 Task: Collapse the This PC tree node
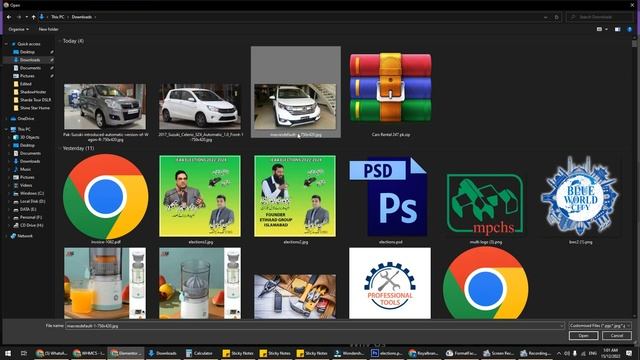coord(6,129)
